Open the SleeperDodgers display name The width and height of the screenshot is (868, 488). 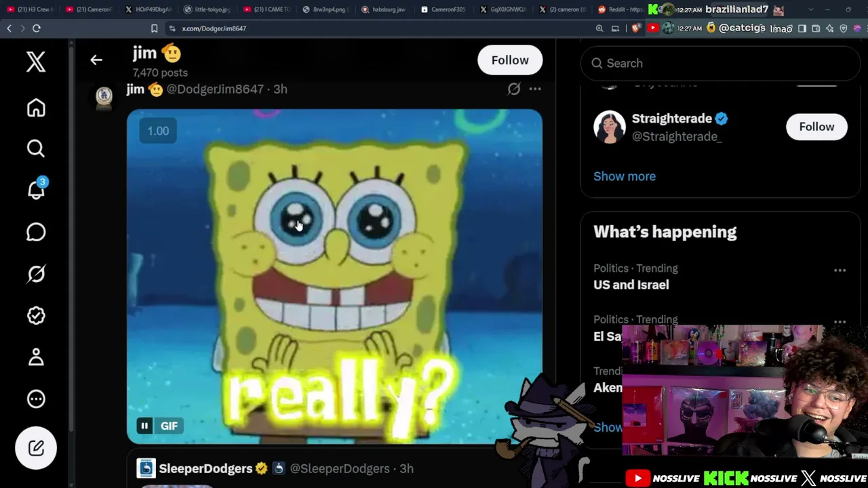coord(205,468)
